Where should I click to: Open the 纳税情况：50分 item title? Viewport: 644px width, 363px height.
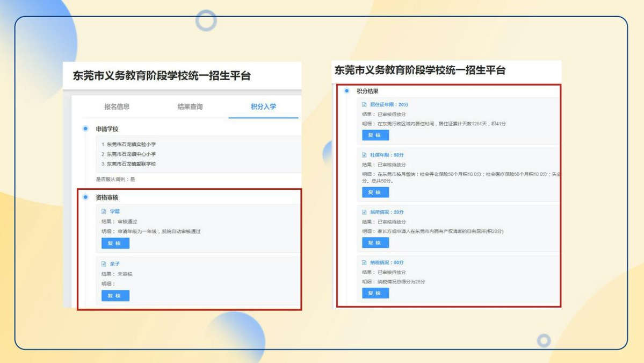(x=387, y=262)
